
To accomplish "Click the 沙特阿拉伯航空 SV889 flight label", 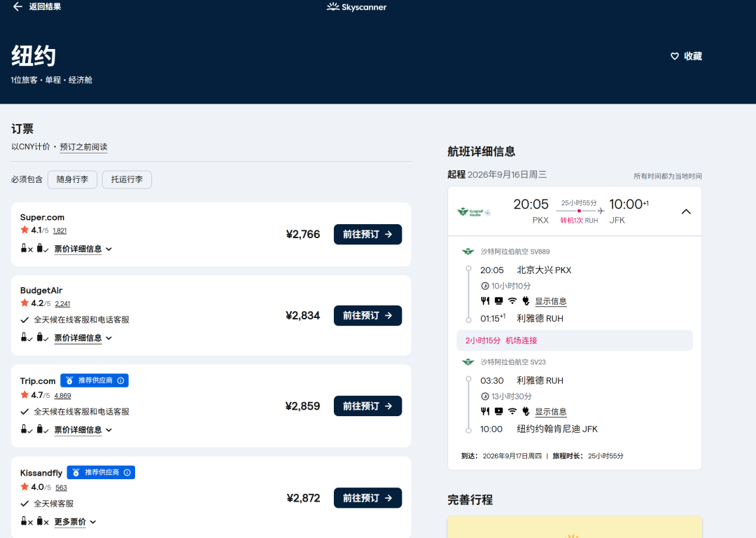I will click(x=515, y=251).
